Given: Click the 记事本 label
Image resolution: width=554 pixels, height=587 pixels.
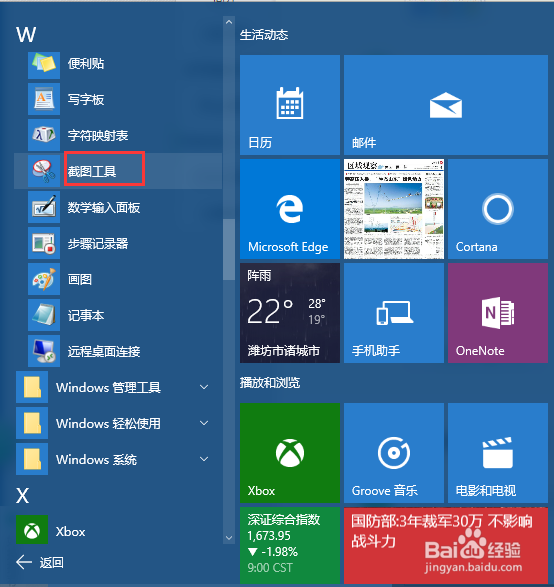Looking at the screenshot, I should pyautogui.click(x=86, y=315).
